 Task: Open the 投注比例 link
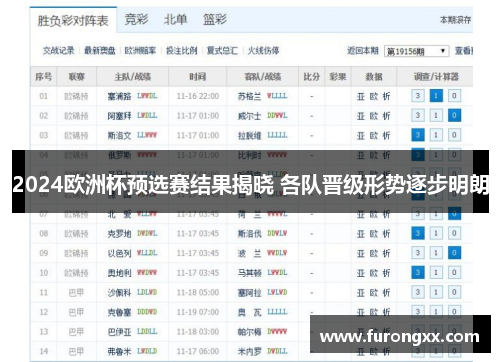click(x=182, y=51)
